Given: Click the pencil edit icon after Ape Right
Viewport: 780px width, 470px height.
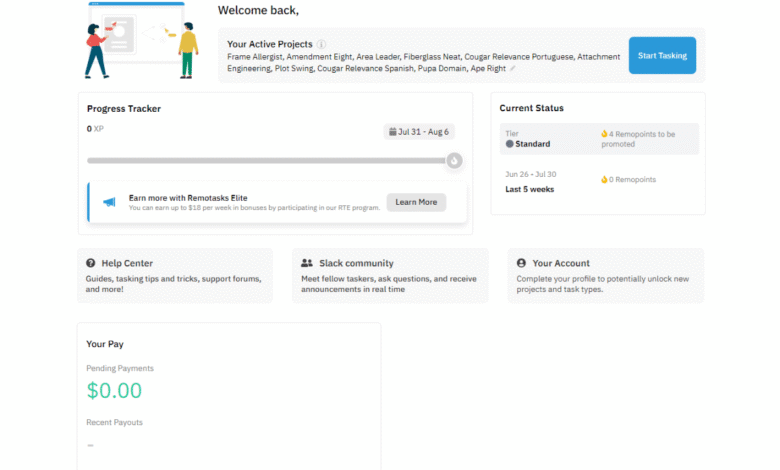Looking at the screenshot, I should click(x=512, y=68).
